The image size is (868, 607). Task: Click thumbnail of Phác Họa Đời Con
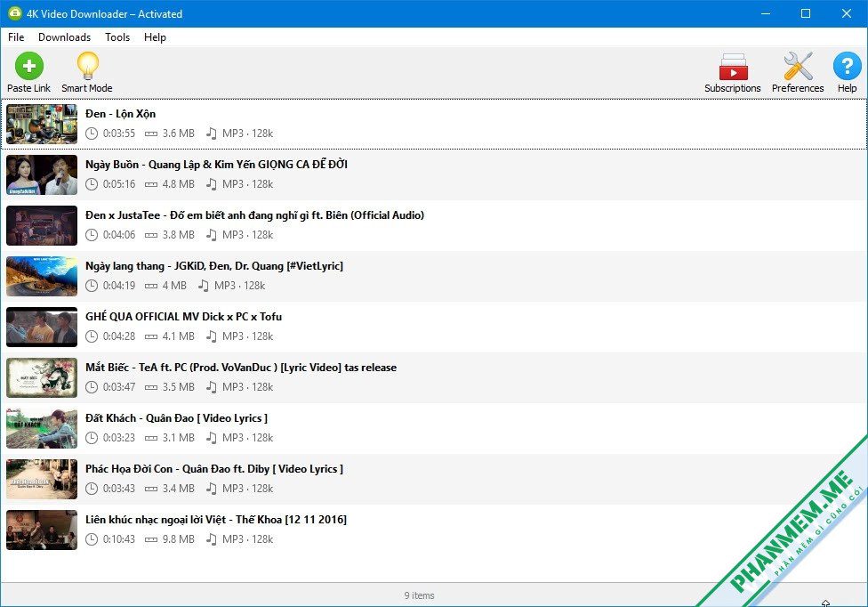(42, 479)
